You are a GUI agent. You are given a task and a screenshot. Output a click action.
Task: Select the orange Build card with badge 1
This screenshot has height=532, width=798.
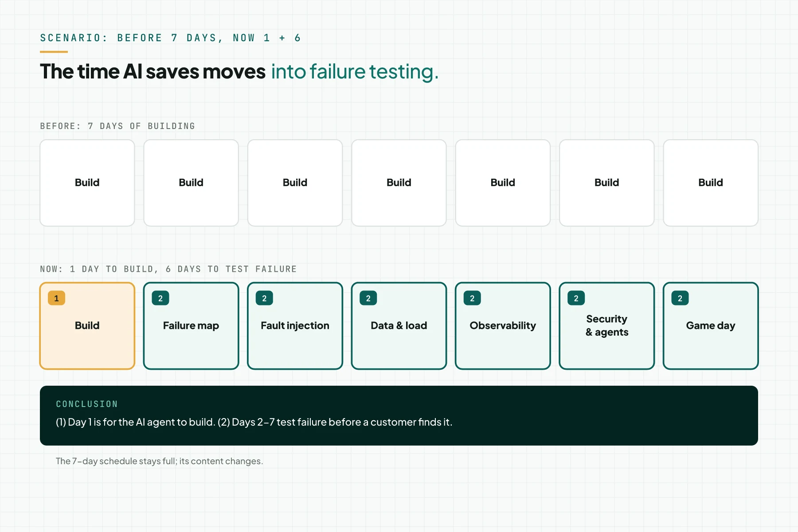(87, 326)
